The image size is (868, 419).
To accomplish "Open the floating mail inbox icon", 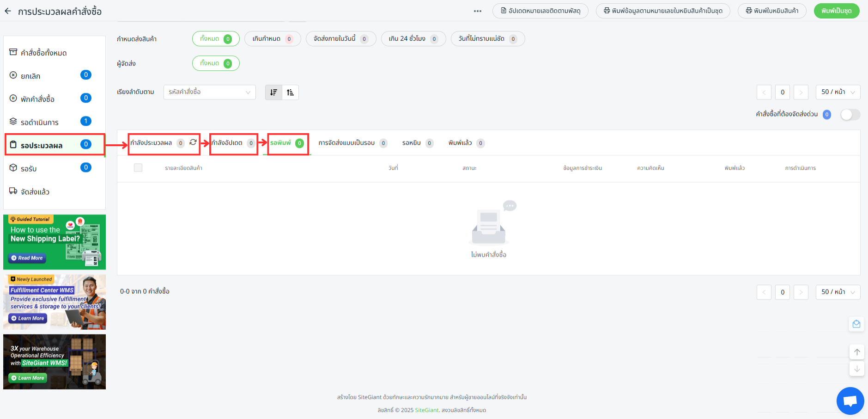I will coord(856,324).
